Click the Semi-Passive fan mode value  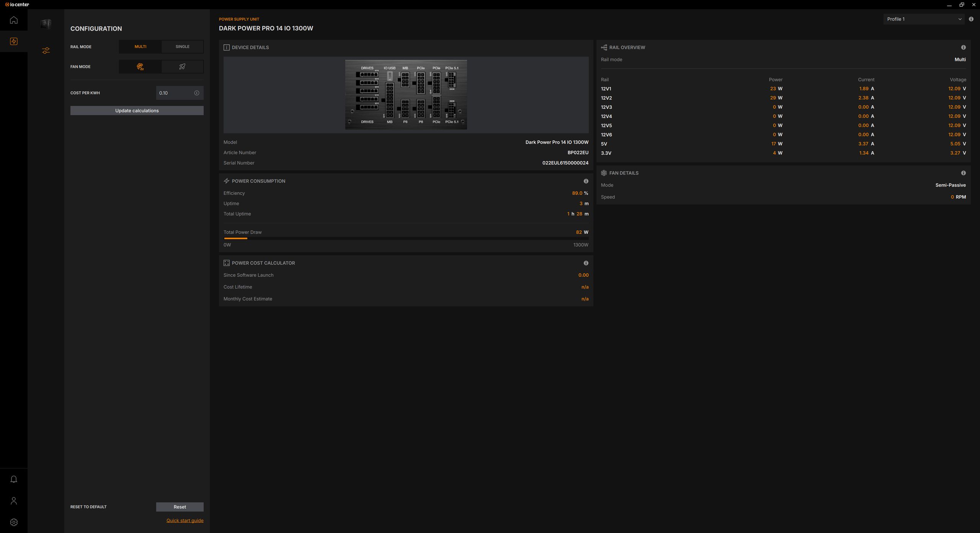point(951,185)
